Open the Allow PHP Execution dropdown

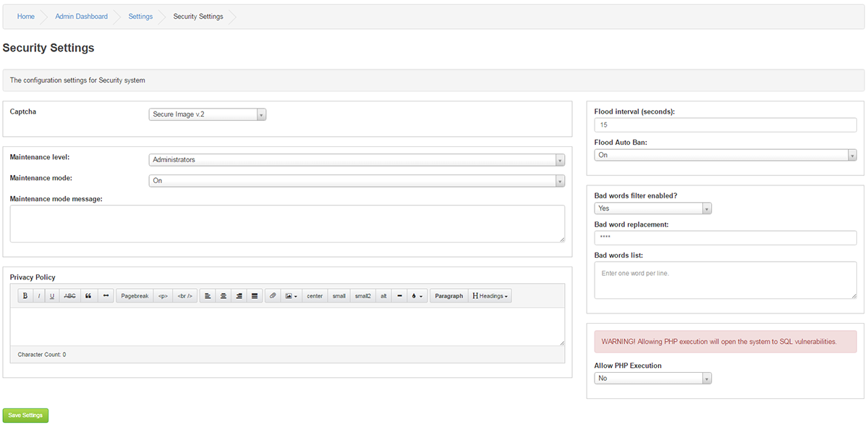[x=653, y=378]
